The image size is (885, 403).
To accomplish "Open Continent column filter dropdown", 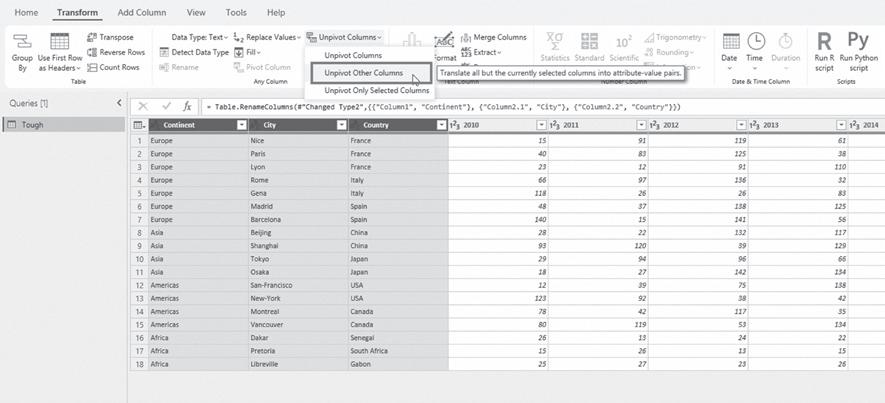I will (242, 125).
